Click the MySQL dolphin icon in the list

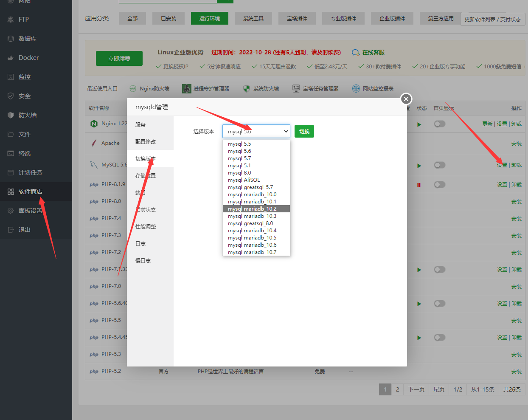pyautogui.click(x=94, y=165)
